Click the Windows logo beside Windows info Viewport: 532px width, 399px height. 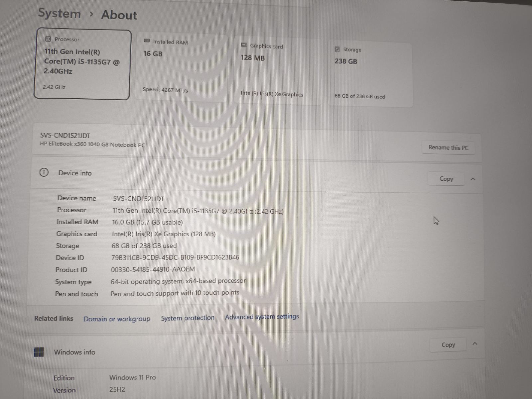click(x=39, y=352)
